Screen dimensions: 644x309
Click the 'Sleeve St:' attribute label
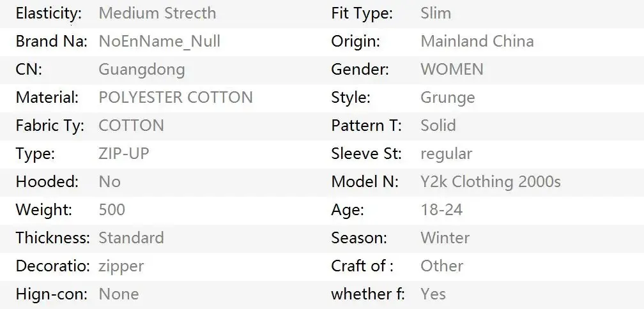click(366, 154)
